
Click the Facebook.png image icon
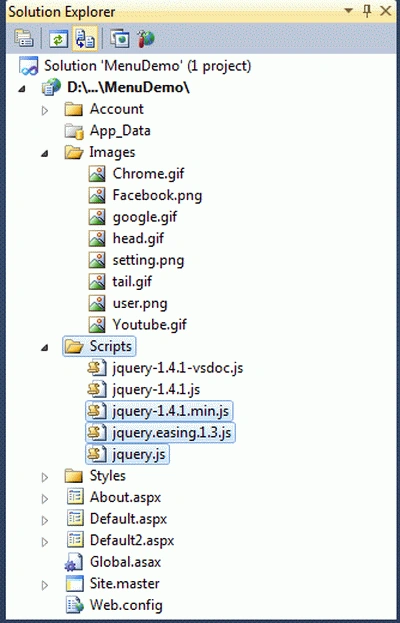click(x=97, y=195)
